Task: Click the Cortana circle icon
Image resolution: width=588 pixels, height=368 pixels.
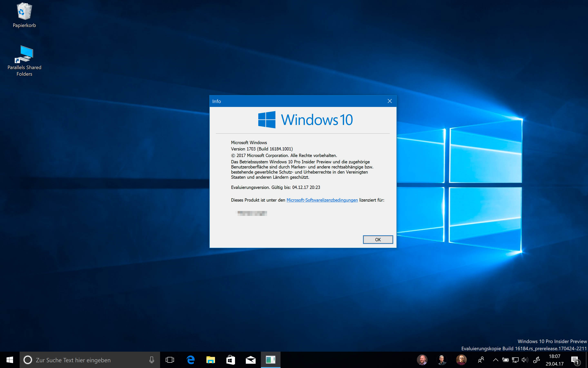Action: (28, 360)
